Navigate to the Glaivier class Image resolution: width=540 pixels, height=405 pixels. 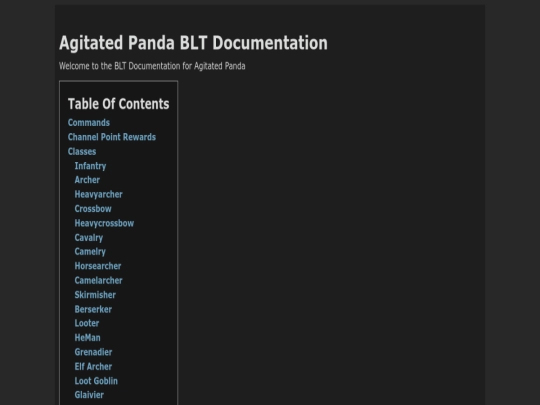[89, 395]
